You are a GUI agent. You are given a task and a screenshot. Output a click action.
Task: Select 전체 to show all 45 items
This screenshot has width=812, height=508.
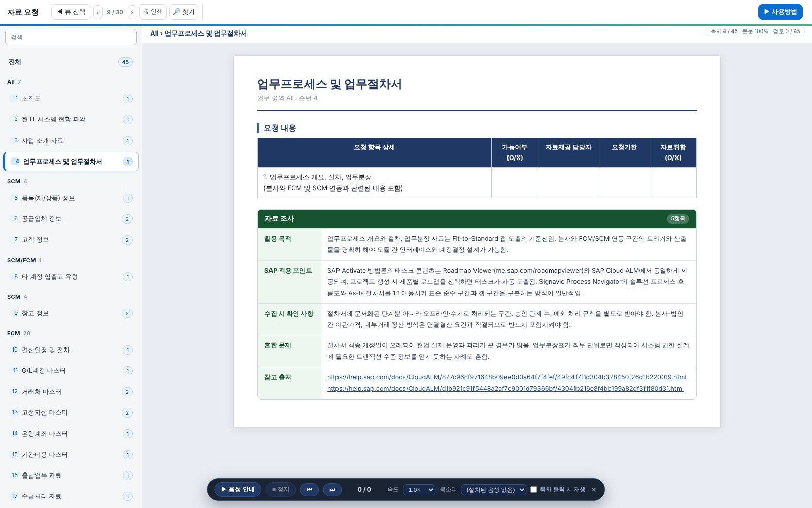pos(71,62)
